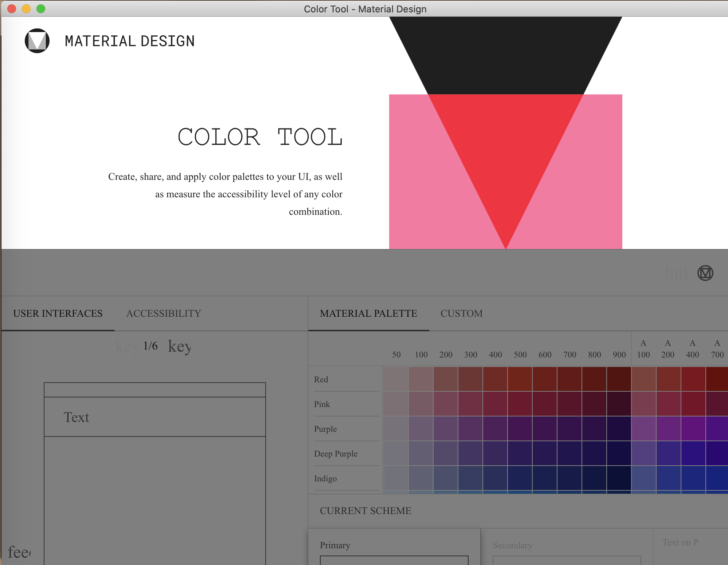
Task: Go to the next UI preview with key arrow
Action: pos(179,346)
